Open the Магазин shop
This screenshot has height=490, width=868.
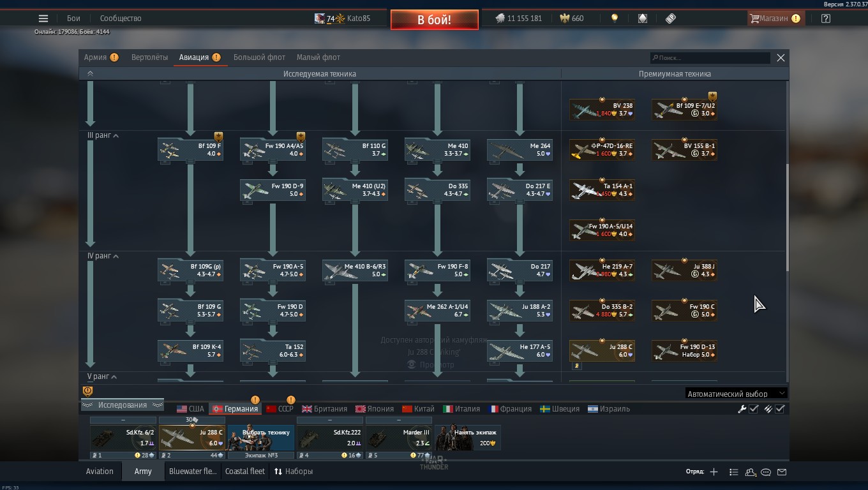pyautogui.click(x=775, y=19)
